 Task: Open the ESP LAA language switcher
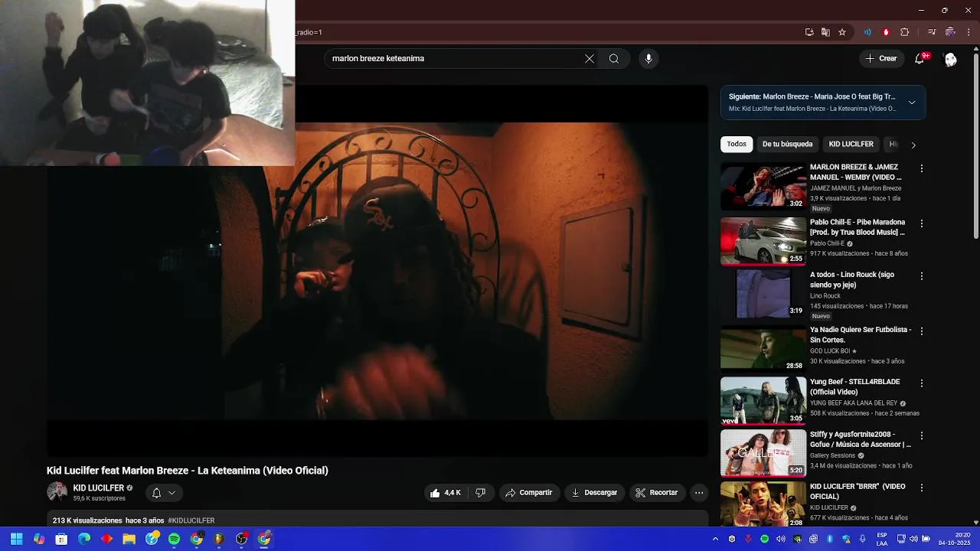[x=882, y=539]
